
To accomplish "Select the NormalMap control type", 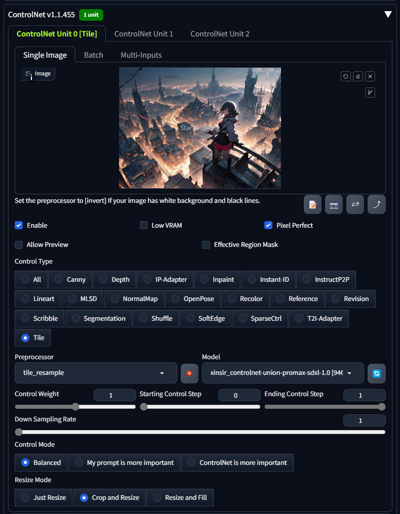I will 135,299.
